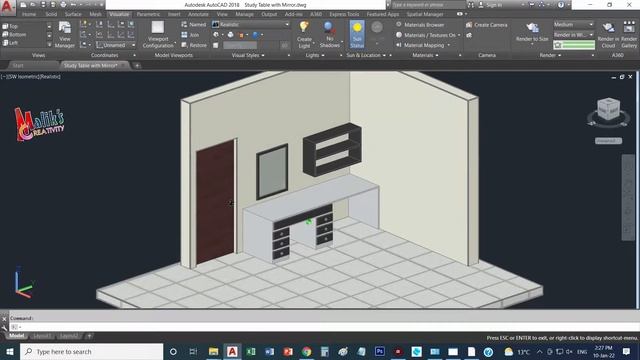
Task: Click Render in Cloud
Action: 608,35
